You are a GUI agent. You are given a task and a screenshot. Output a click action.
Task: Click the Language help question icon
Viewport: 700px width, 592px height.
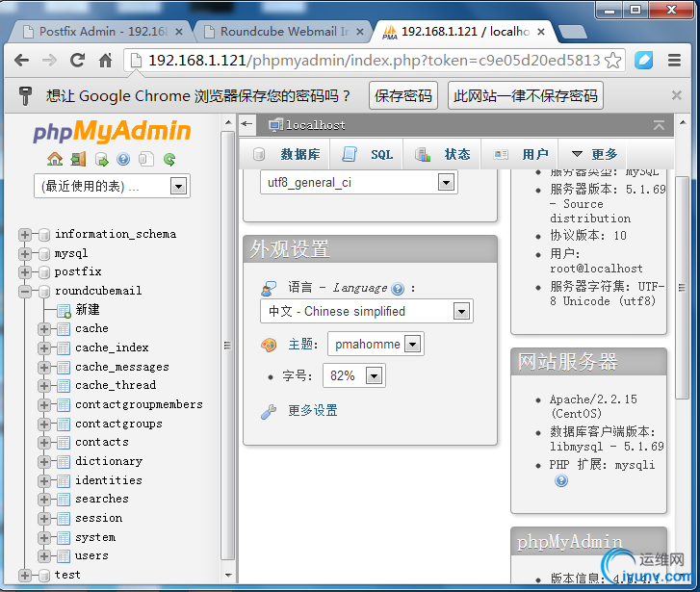(x=398, y=289)
